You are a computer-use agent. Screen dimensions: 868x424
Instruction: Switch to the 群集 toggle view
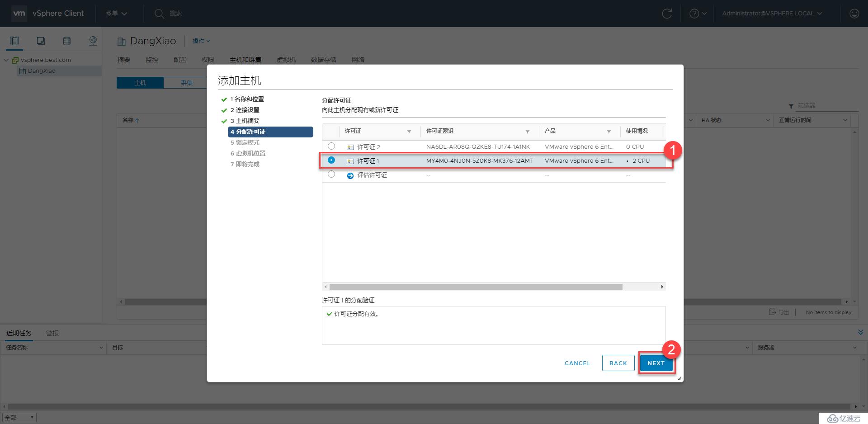186,83
